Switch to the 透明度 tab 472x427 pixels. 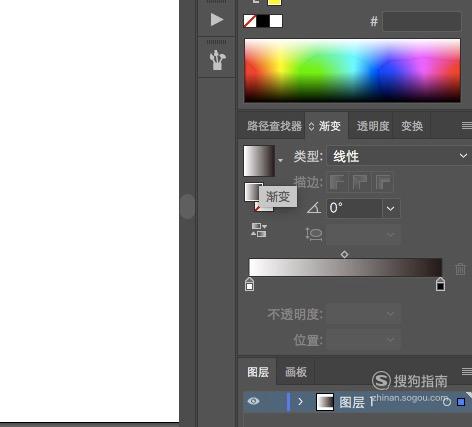[x=373, y=126]
